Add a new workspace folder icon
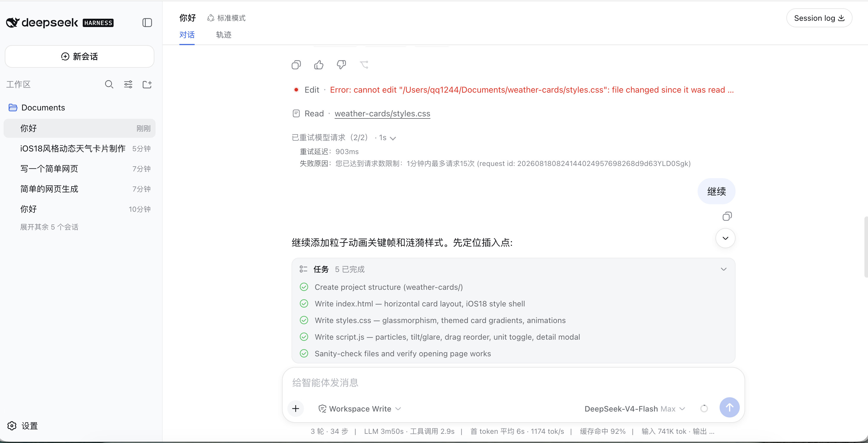 (x=147, y=84)
